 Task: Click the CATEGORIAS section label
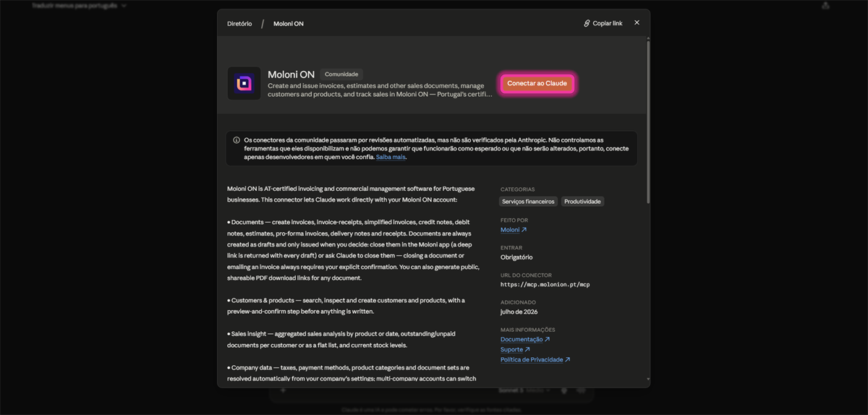click(x=518, y=189)
